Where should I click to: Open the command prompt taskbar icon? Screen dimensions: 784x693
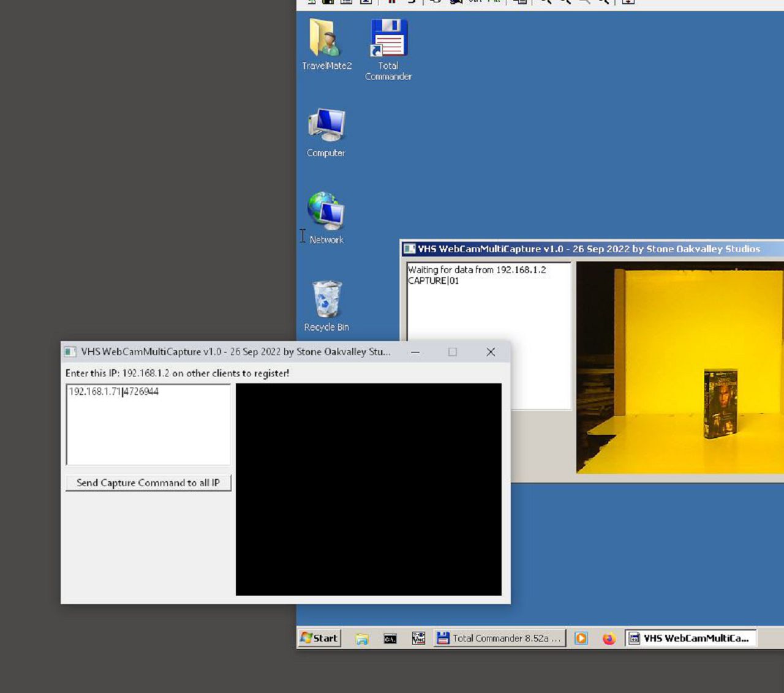coord(390,639)
